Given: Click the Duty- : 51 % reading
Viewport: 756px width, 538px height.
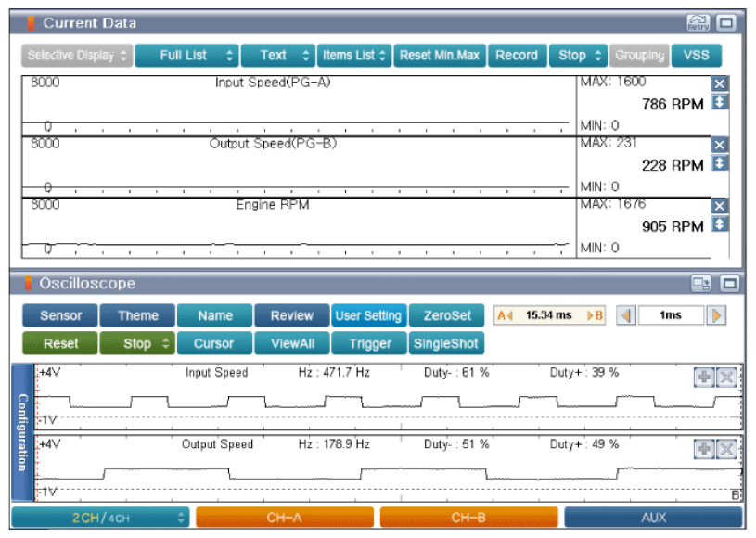Looking at the screenshot, I should coord(456,444).
